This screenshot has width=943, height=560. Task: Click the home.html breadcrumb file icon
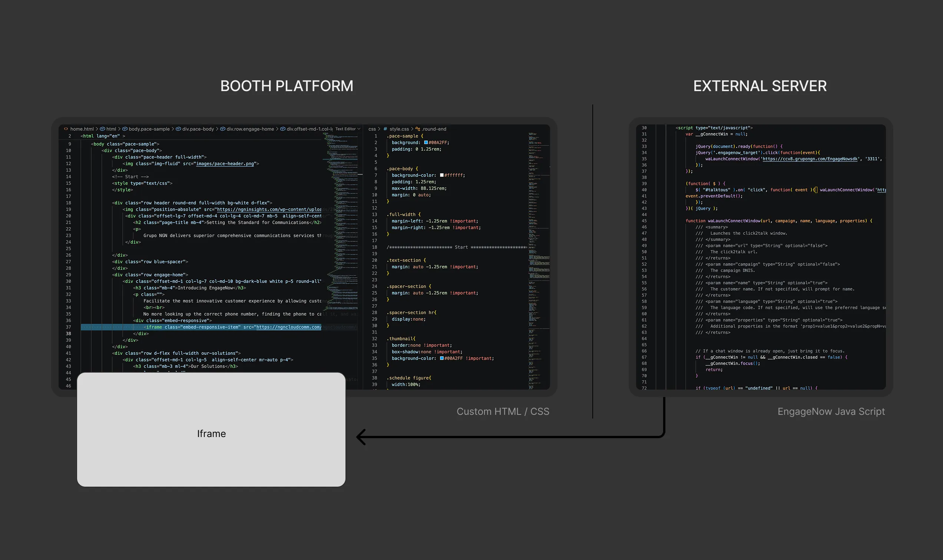pos(66,129)
